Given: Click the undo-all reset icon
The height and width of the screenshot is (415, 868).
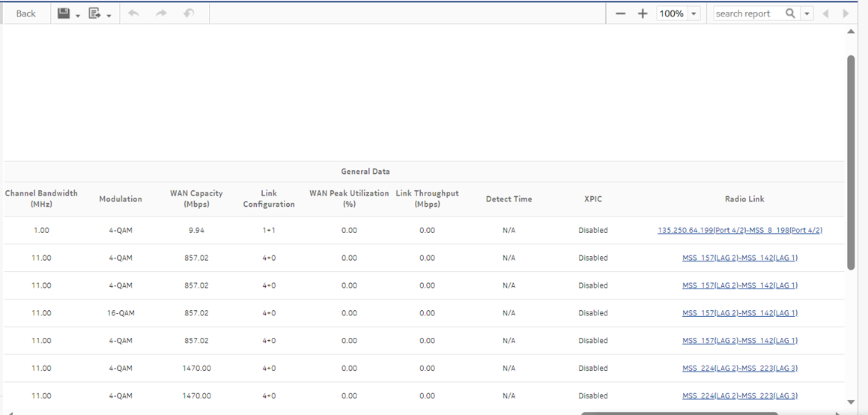Looking at the screenshot, I should point(189,13).
